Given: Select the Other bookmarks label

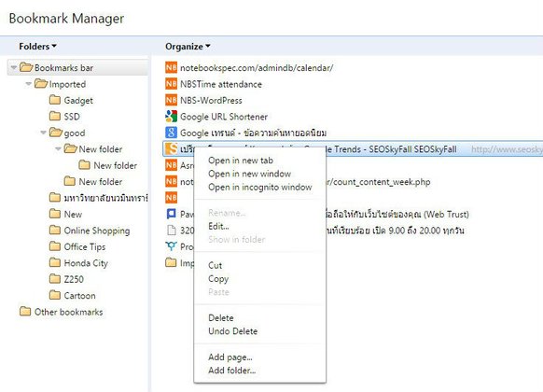Looking at the screenshot, I should [x=68, y=312].
